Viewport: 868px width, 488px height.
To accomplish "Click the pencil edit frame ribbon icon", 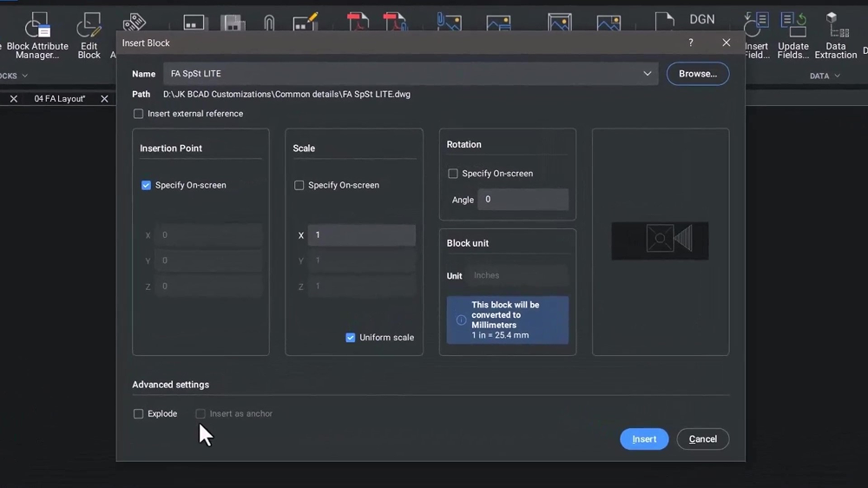I will (x=306, y=22).
